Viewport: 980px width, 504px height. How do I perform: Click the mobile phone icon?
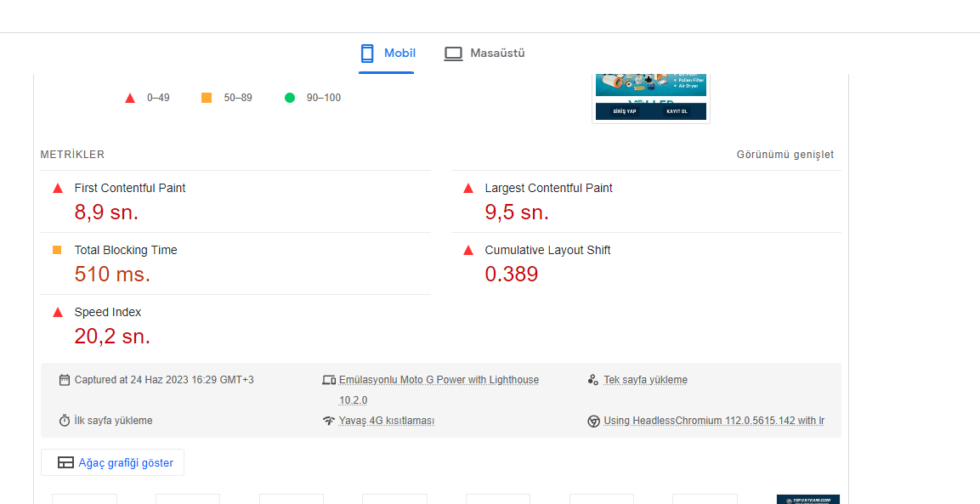[367, 54]
